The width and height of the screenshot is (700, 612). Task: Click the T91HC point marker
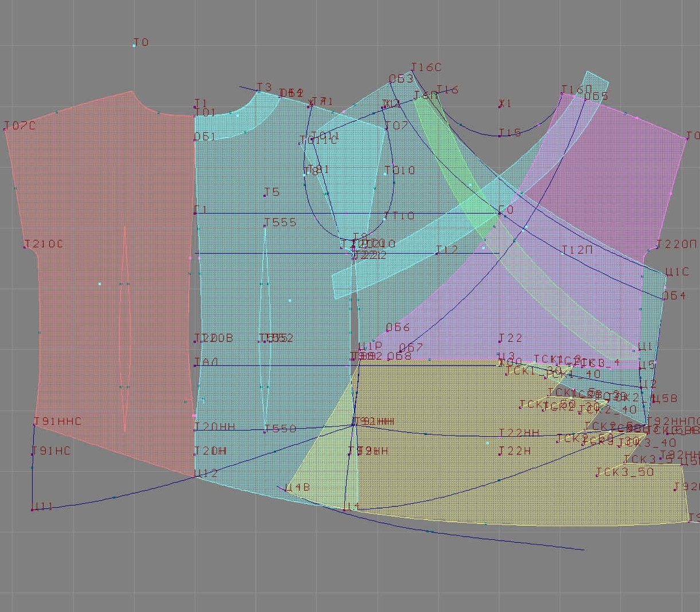[x=33, y=455]
